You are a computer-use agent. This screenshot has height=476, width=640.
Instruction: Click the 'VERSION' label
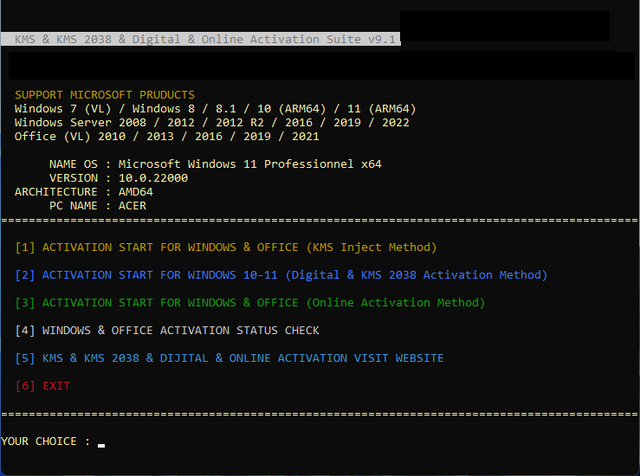pos(73,178)
